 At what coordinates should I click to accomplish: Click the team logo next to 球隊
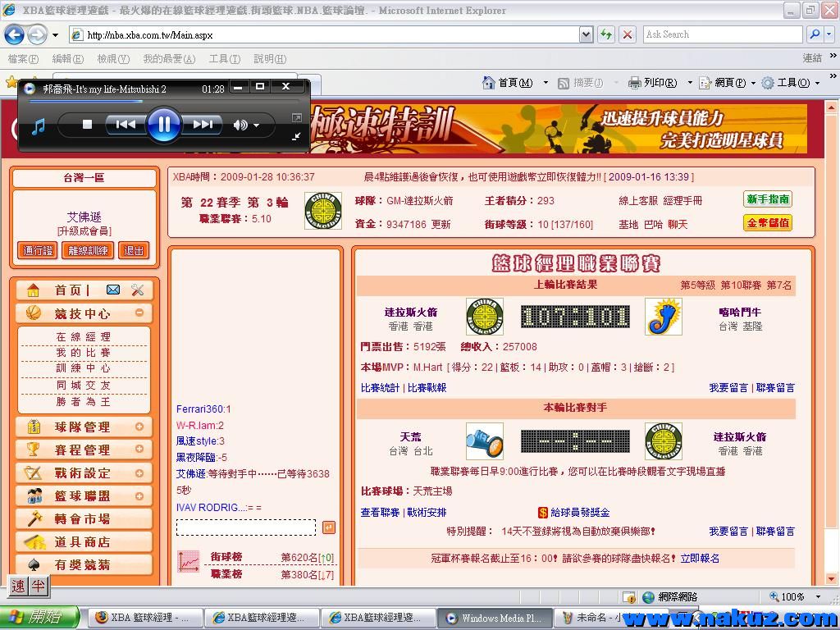[323, 211]
